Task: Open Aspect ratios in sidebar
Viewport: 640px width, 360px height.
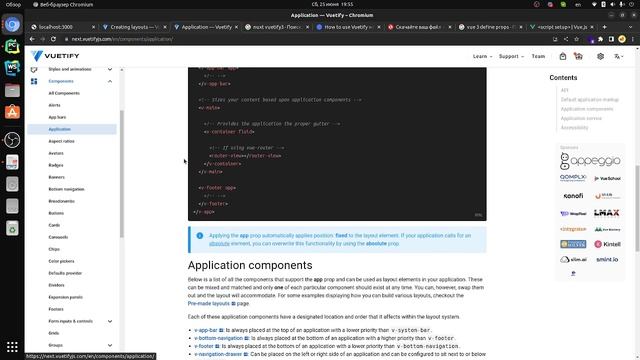Action: pyautogui.click(x=61, y=141)
